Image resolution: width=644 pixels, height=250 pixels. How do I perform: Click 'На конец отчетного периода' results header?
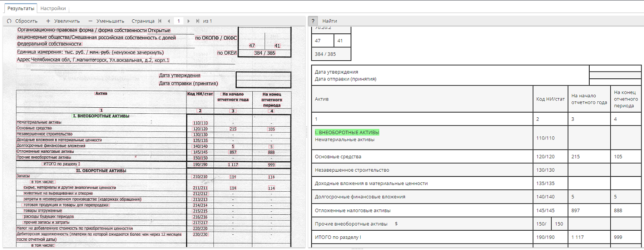tap(626, 99)
